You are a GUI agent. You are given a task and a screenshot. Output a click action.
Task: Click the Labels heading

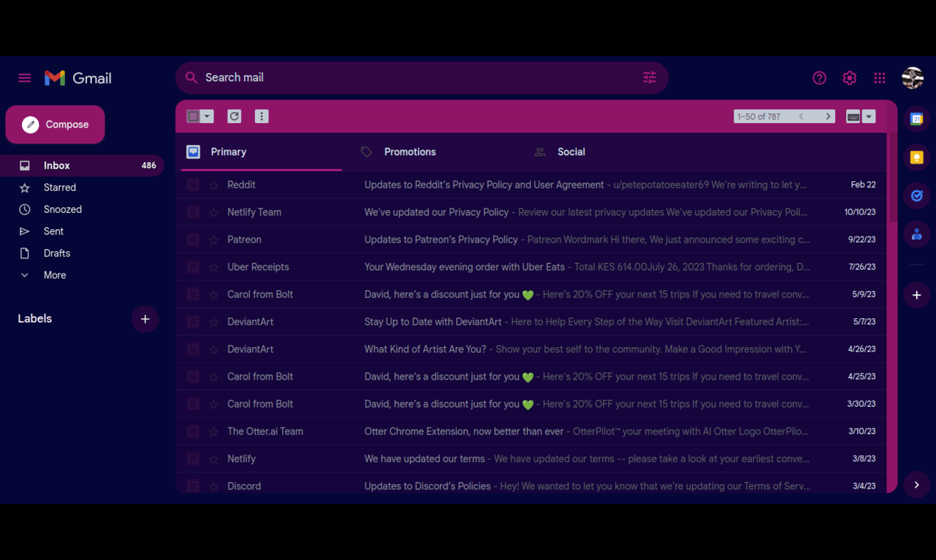pyautogui.click(x=35, y=319)
